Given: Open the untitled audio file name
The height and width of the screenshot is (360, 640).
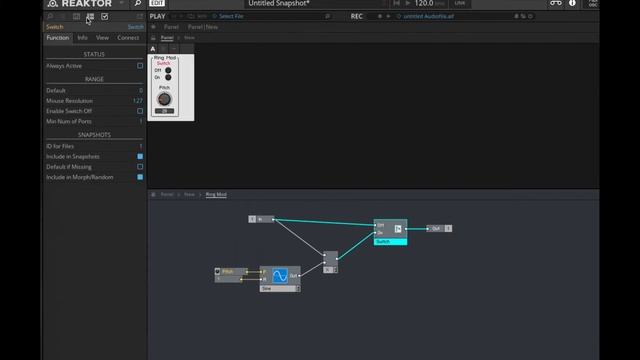Looking at the screenshot, I should point(429,16).
